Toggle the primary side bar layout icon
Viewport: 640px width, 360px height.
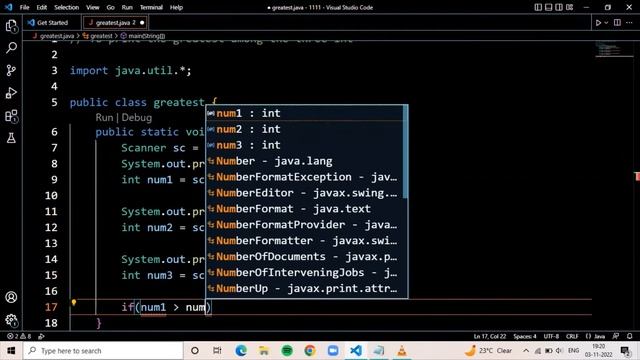pos(538,7)
